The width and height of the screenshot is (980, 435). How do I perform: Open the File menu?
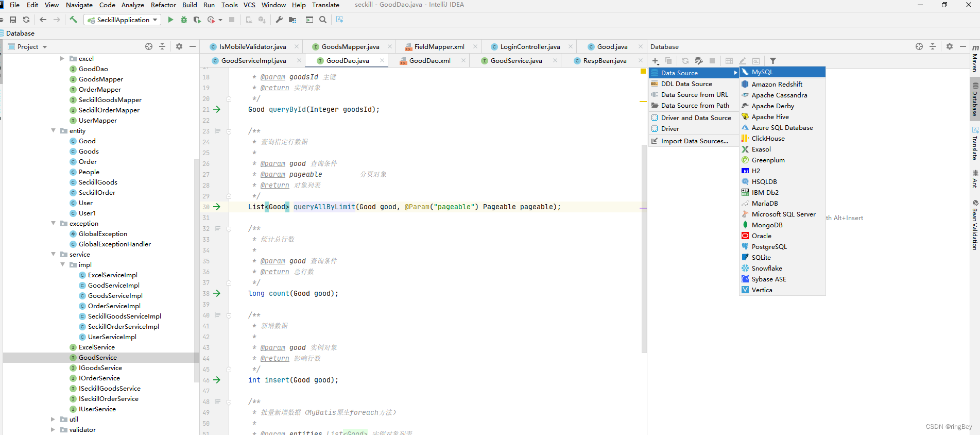[x=15, y=5]
